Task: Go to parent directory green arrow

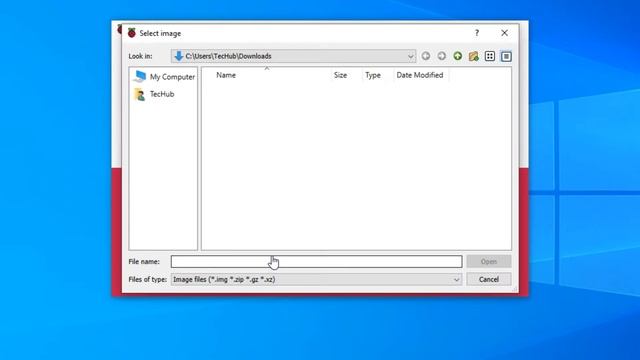Action: (x=458, y=56)
